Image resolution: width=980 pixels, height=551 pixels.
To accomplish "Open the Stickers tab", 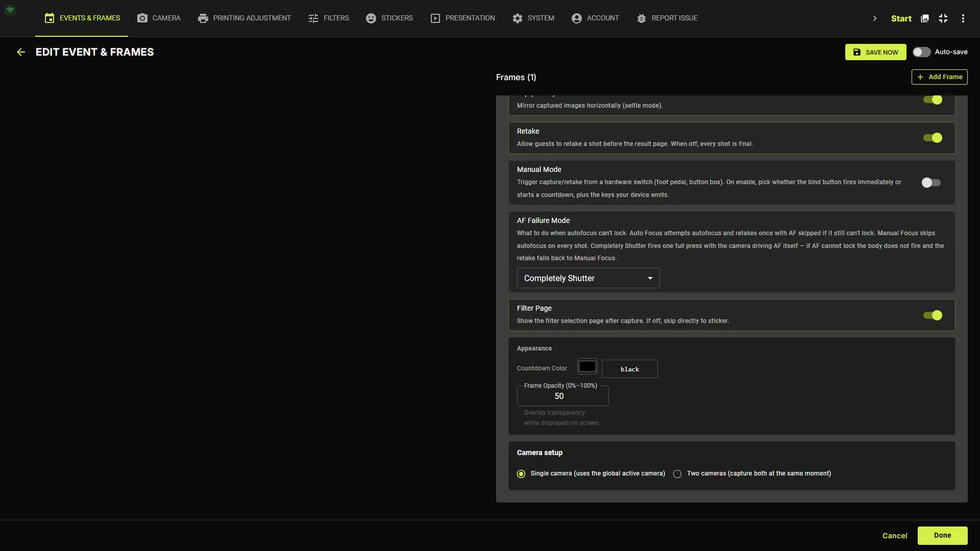I will [390, 18].
